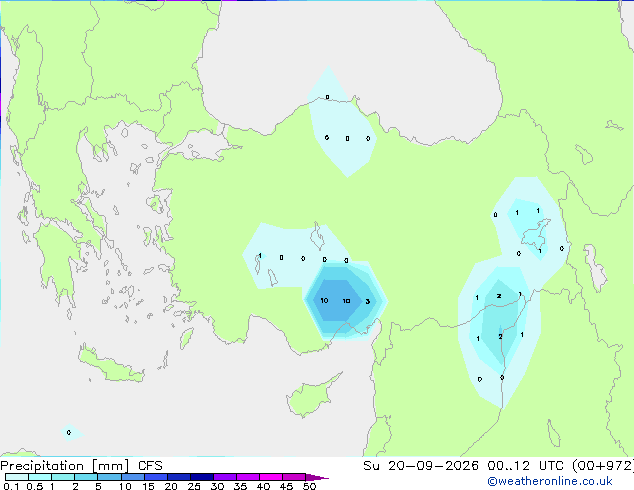Select the purple 30–35 legend swatch
The height and width of the screenshot is (490, 634).
(225, 477)
